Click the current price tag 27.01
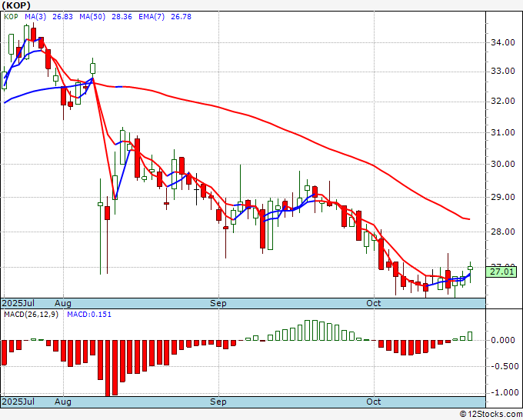The image size is (523, 420). click(501, 272)
